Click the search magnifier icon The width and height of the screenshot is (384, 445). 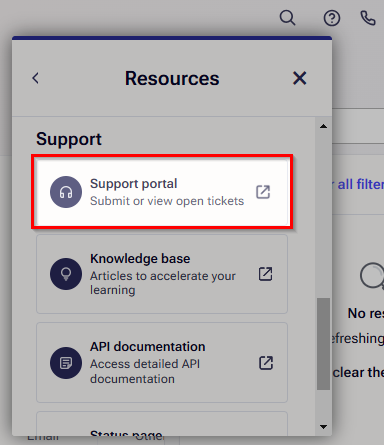287,18
